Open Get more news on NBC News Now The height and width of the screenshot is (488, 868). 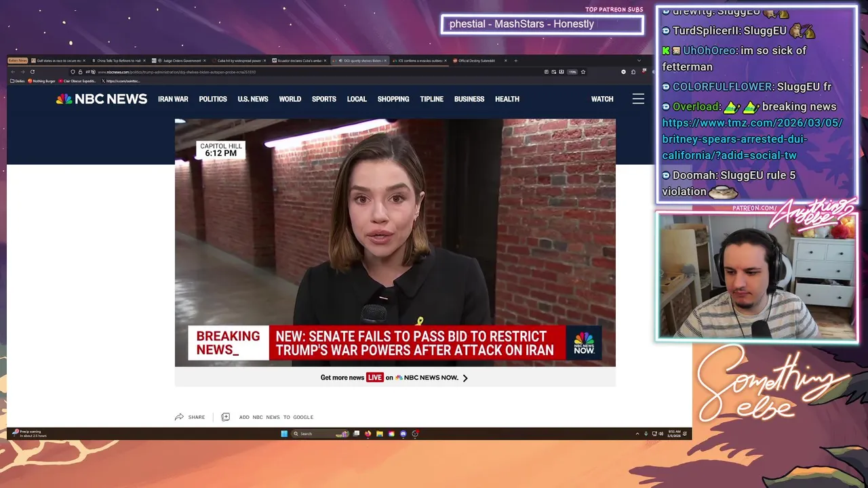[395, 378]
